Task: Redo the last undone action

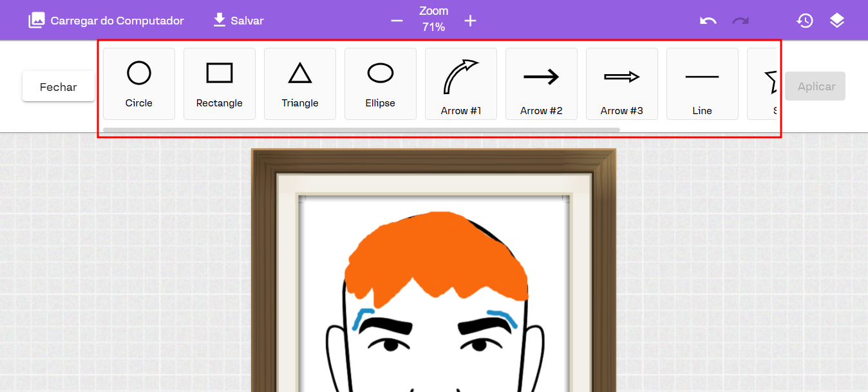Action: pos(741,21)
